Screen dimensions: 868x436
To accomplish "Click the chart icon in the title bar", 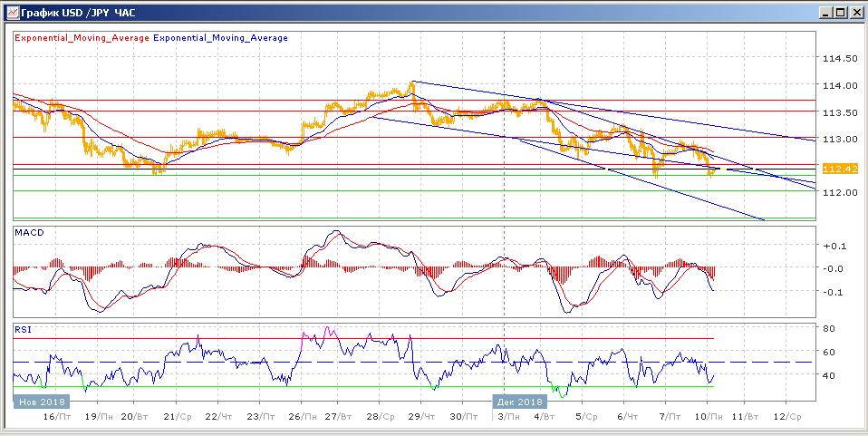I will (x=10, y=13).
